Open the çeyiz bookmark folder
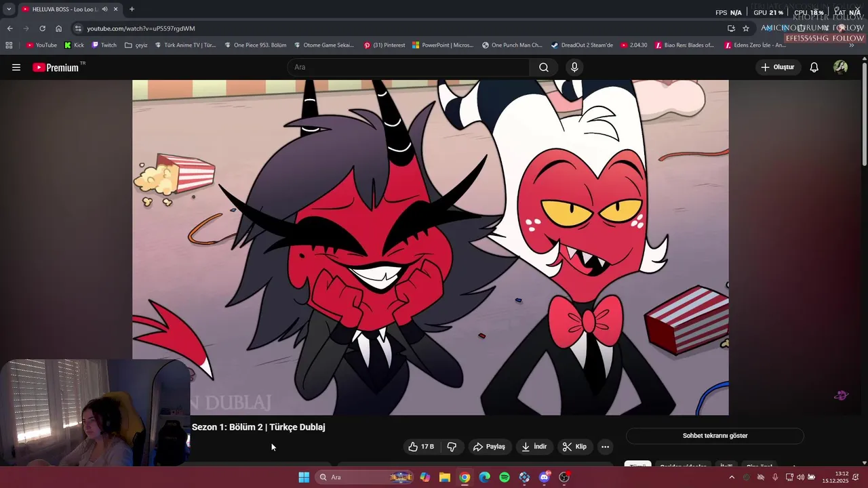868x488 pixels. coord(136,45)
